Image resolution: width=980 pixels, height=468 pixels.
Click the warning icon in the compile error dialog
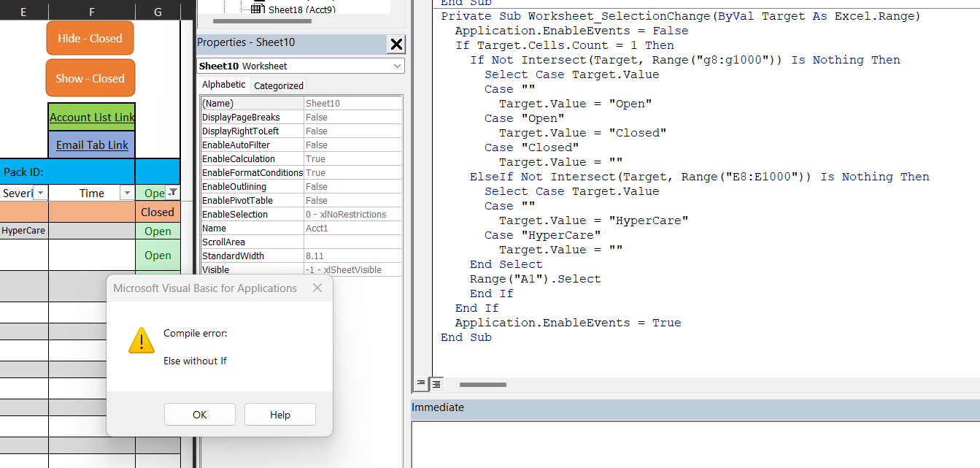coord(141,340)
